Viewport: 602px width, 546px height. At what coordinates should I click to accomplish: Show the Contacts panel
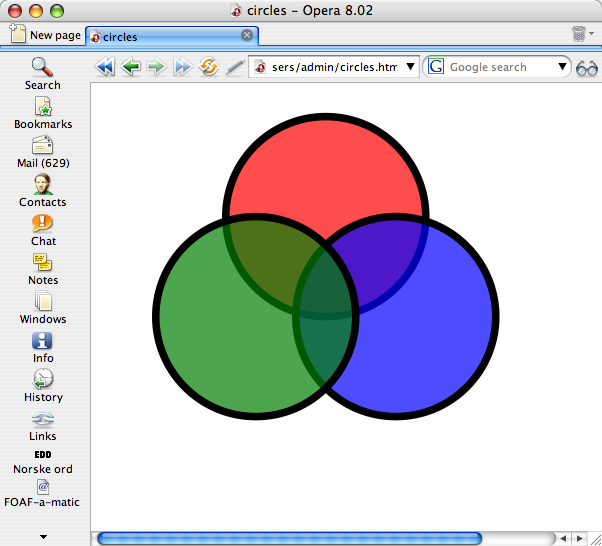tap(42, 191)
